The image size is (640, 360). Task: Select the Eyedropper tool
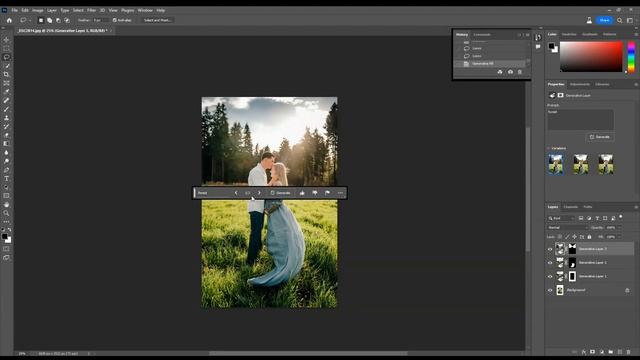(x=6, y=91)
